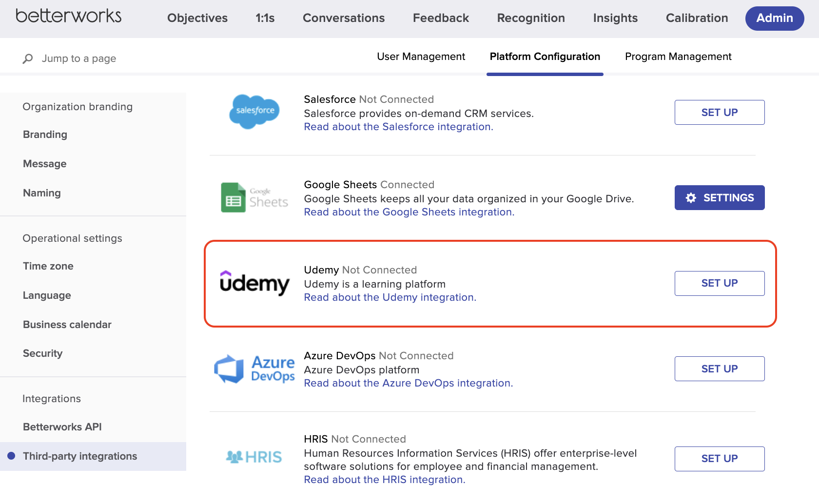Click the betterworks logo
Image resolution: width=819 pixels, height=504 pixels.
(68, 16)
